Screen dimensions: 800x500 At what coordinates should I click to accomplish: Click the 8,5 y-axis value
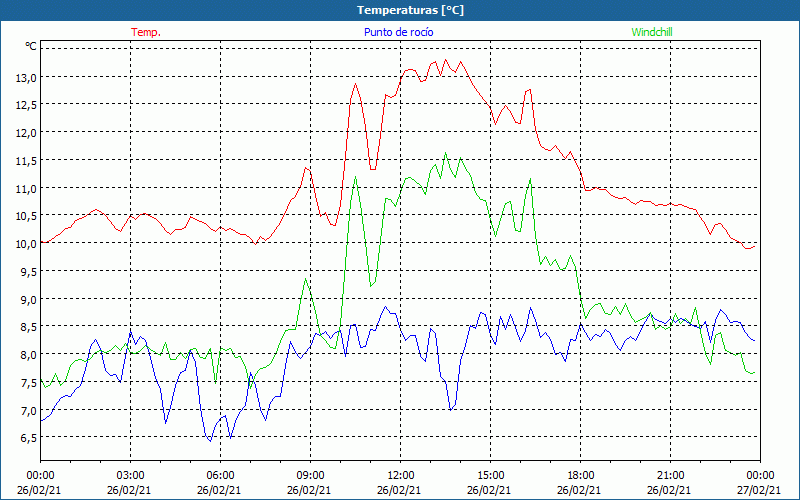[x=29, y=327]
